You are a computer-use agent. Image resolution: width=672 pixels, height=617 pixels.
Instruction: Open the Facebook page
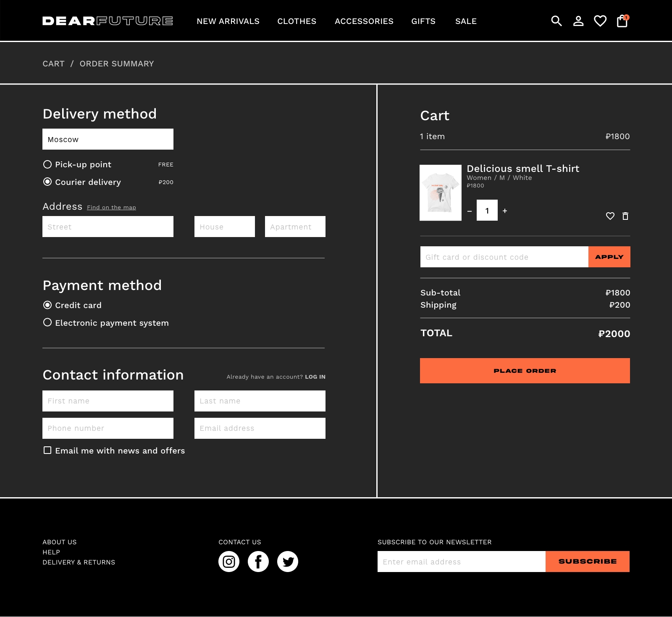click(258, 562)
